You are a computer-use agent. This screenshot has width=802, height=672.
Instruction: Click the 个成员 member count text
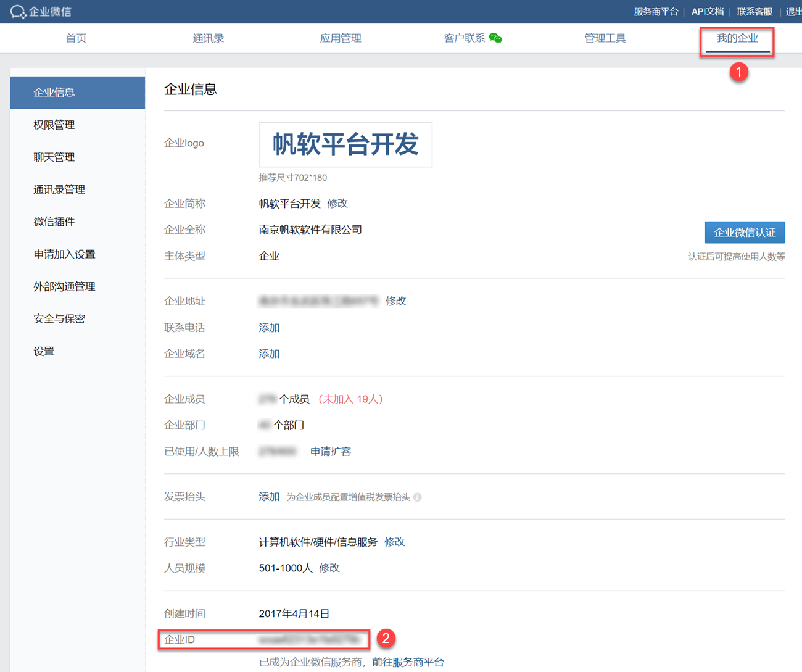point(294,399)
